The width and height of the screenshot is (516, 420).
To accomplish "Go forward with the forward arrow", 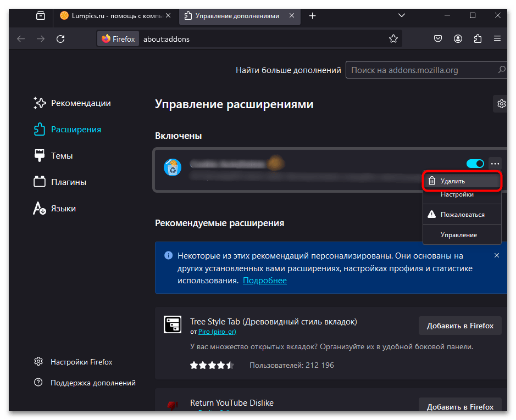I will tap(41, 39).
